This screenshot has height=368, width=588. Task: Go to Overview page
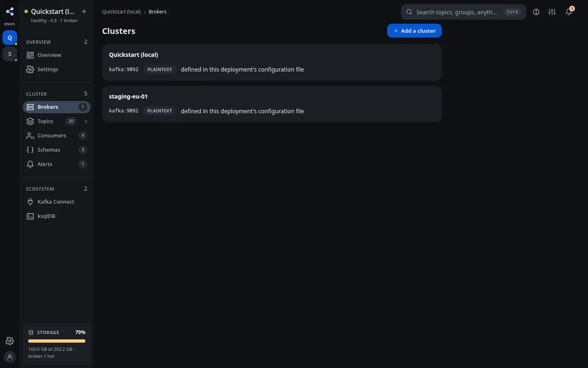(57, 55)
